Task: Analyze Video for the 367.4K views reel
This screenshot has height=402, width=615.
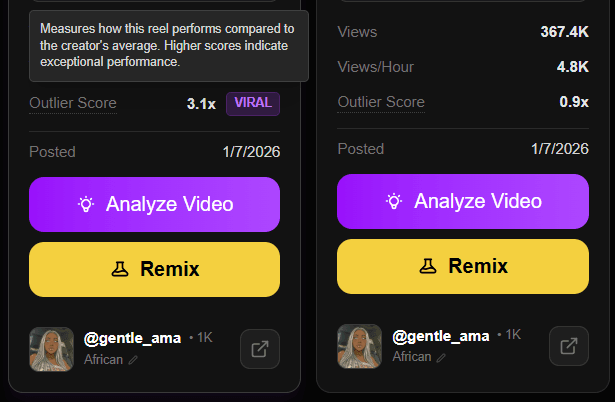Action: coord(463,201)
